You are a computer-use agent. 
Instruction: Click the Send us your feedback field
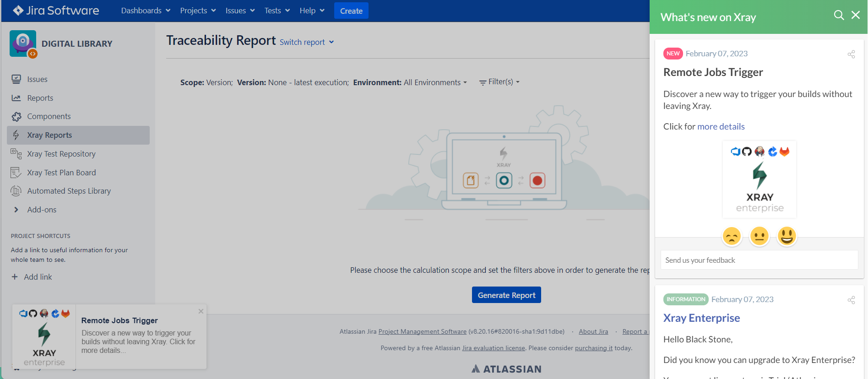point(759,260)
